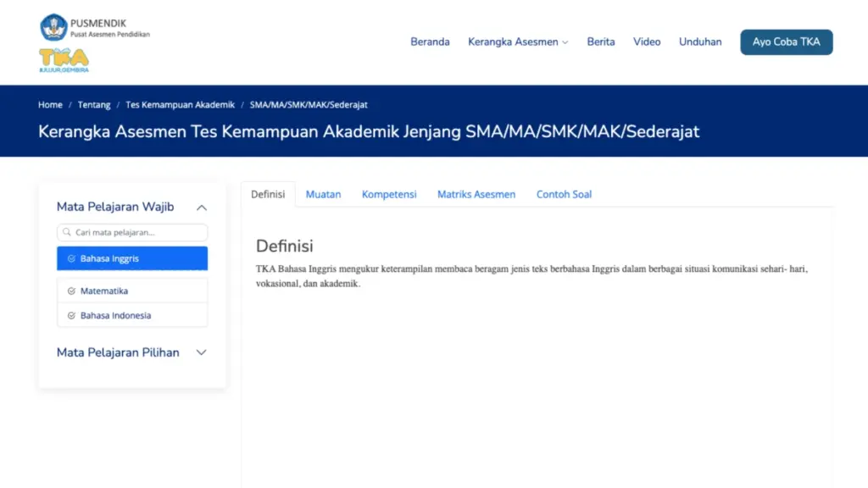
Task: Click the Ayo Coba TKA button
Action: tap(786, 42)
